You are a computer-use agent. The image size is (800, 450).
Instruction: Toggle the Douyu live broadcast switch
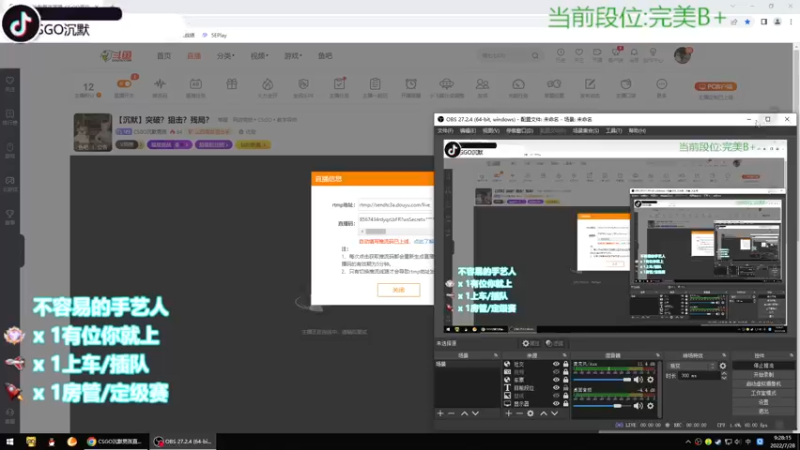pos(124,84)
